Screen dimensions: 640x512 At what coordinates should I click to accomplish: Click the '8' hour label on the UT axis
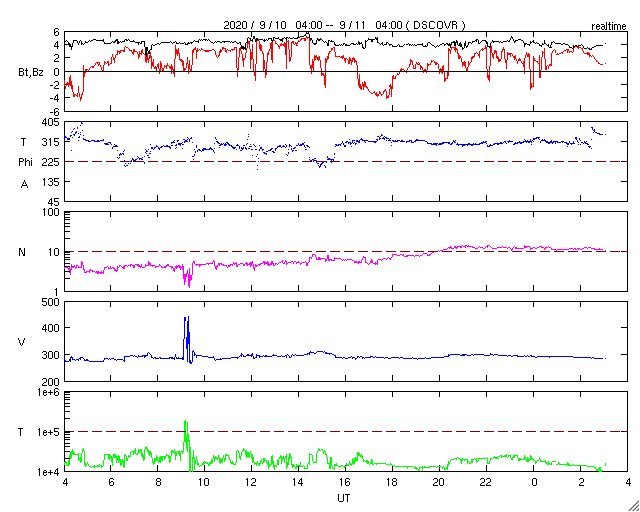click(158, 483)
